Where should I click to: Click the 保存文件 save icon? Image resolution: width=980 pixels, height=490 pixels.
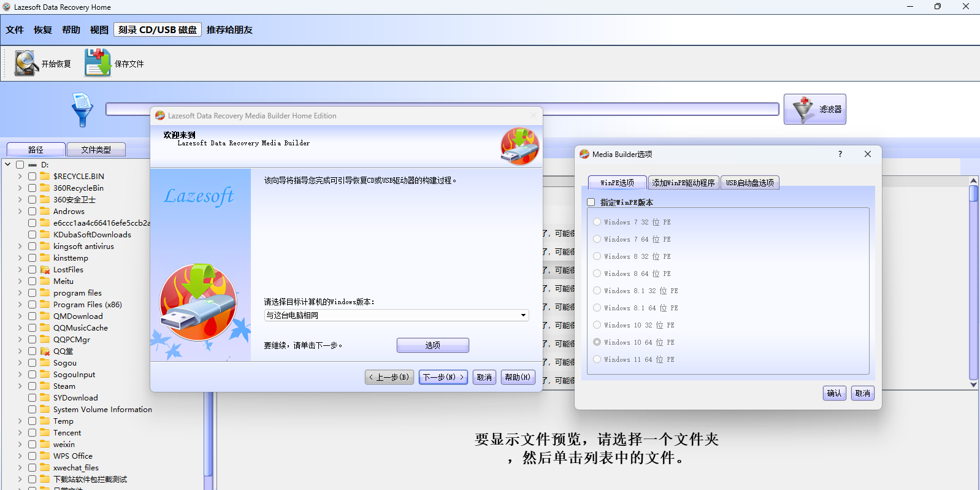click(x=98, y=63)
